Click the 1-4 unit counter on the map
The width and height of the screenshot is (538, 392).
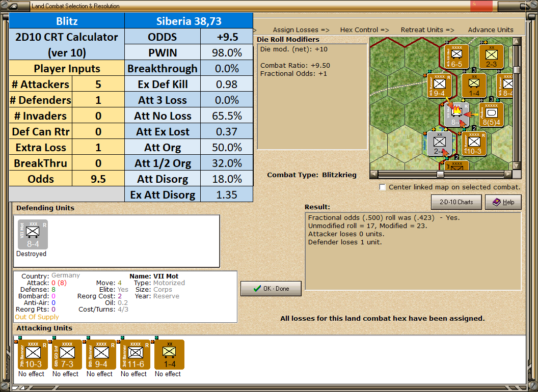[474, 86]
